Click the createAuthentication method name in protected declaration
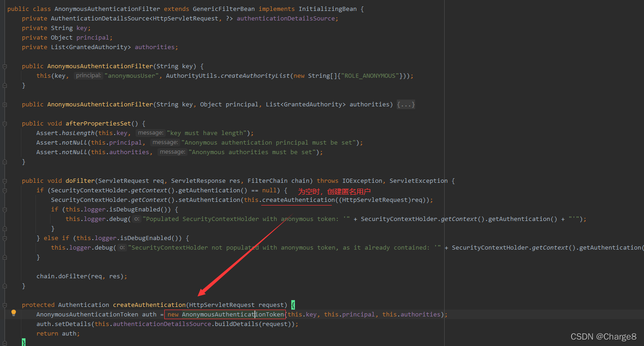 tap(149, 305)
